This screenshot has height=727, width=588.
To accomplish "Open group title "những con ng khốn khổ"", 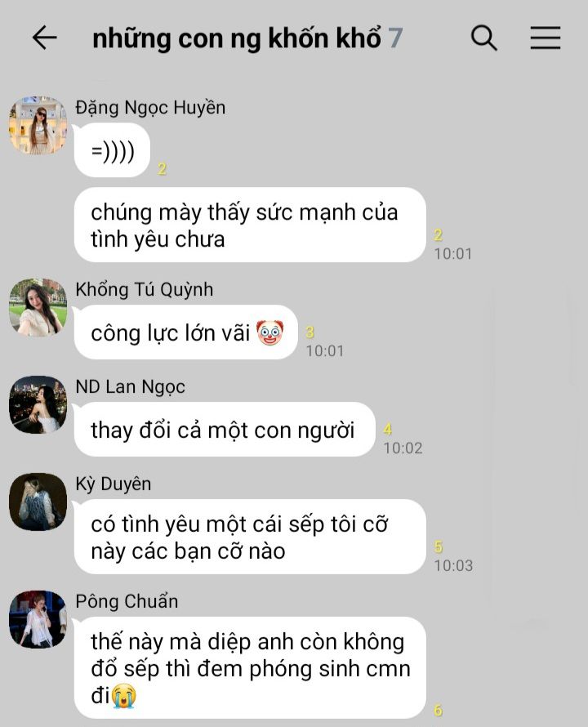I will click(237, 38).
